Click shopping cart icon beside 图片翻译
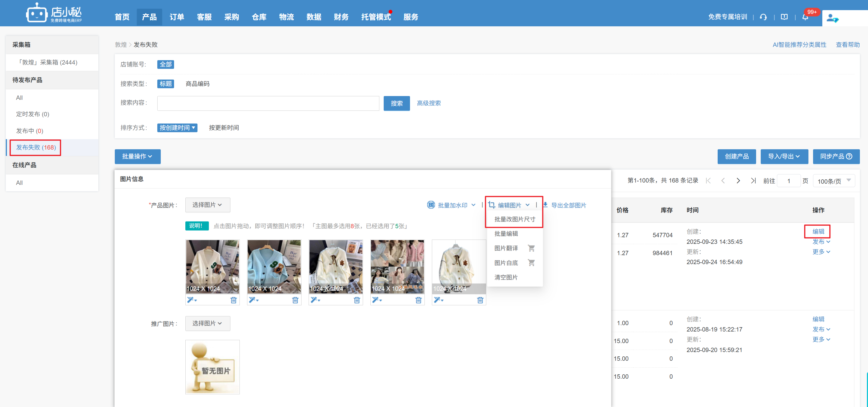Viewport: 868px width, 407px height. 531,248
